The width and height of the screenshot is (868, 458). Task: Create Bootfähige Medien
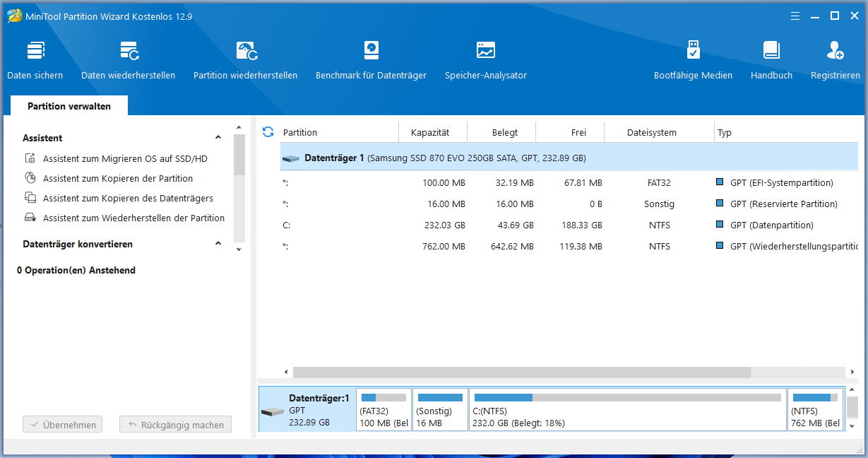click(693, 60)
